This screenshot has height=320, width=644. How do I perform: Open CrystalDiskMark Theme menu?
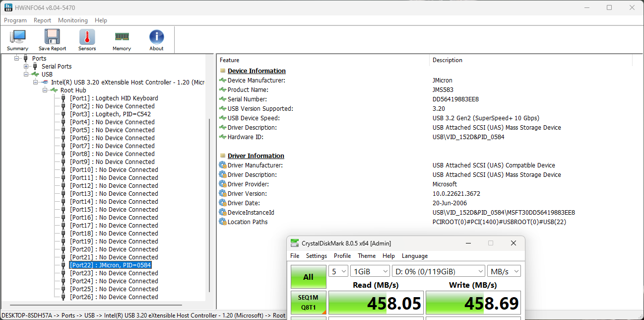(367, 256)
